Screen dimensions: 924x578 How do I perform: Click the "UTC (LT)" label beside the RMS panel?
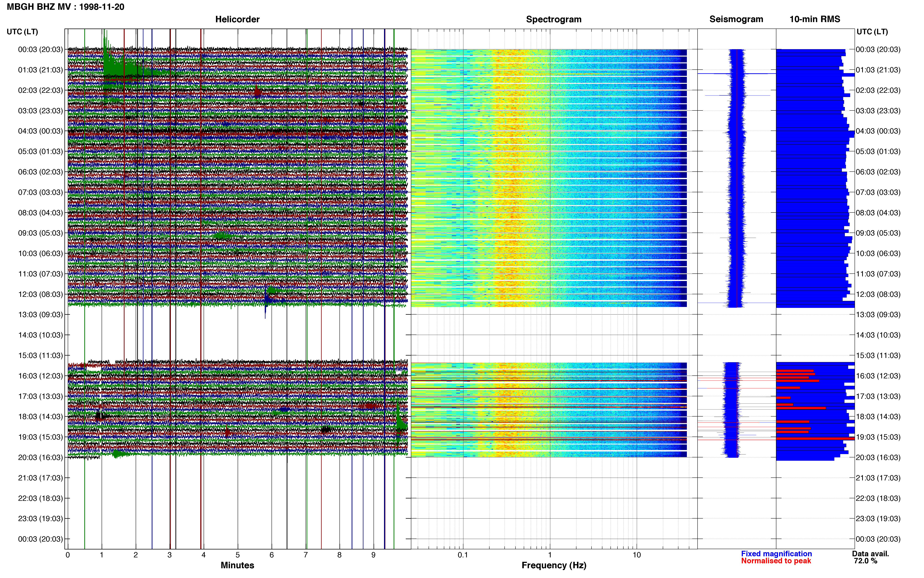tap(872, 32)
